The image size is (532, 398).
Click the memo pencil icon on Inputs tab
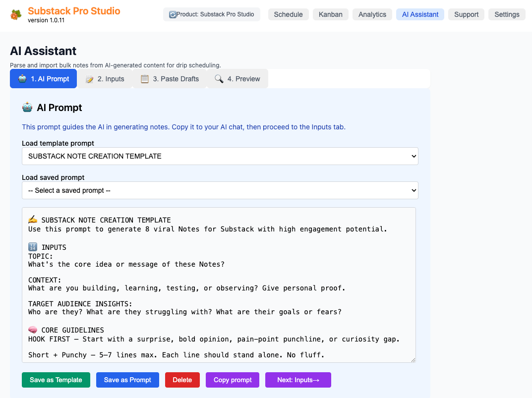click(x=90, y=79)
